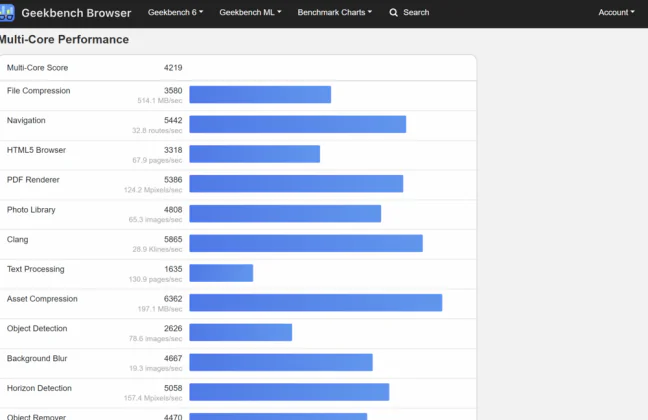Click the Clang workload label
The width and height of the screenshot is (648, 420).
pos(17,239)
